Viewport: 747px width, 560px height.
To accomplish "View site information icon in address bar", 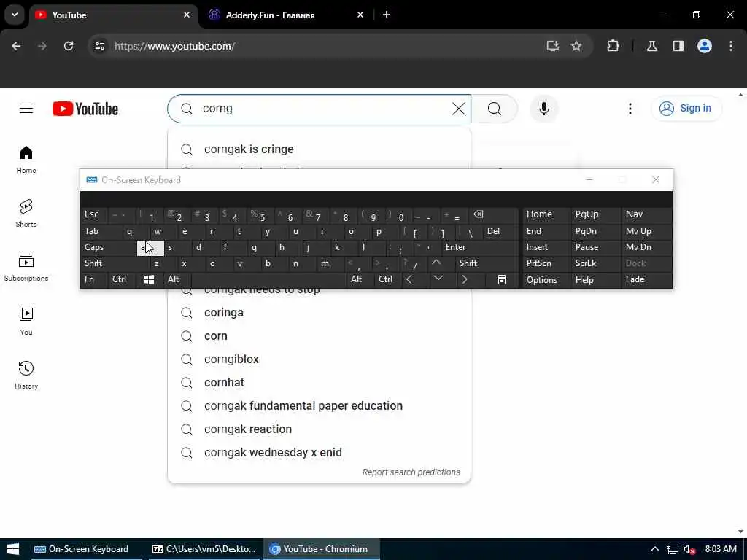I will (x=99, y=46).
